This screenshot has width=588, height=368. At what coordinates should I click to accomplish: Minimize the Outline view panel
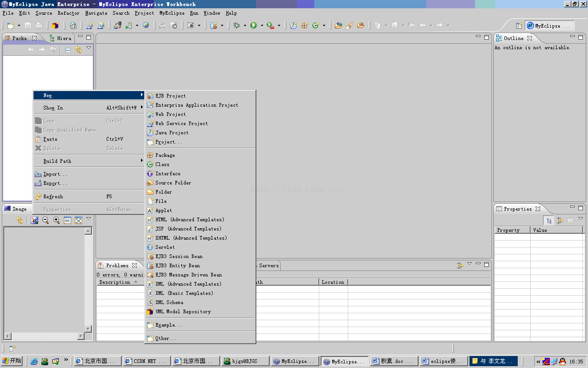point(572,36)
